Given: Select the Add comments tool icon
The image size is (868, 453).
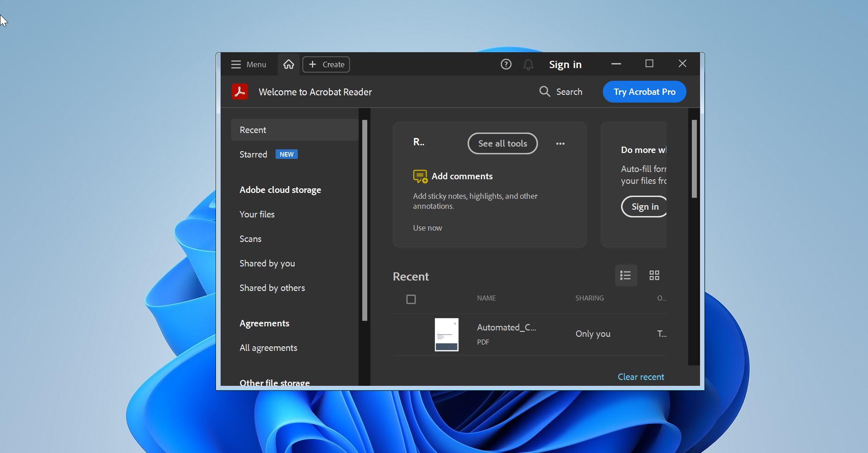Looking at the screenshot, I should (420, 176).
